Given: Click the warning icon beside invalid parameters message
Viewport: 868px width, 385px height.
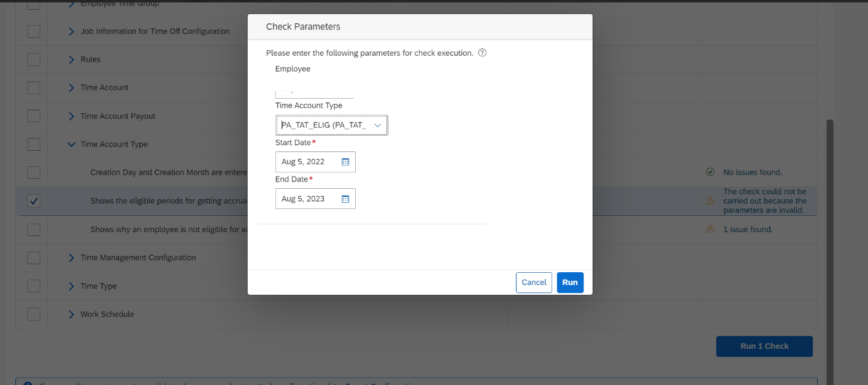Looking at the screenshot, I should click(710, 200).
